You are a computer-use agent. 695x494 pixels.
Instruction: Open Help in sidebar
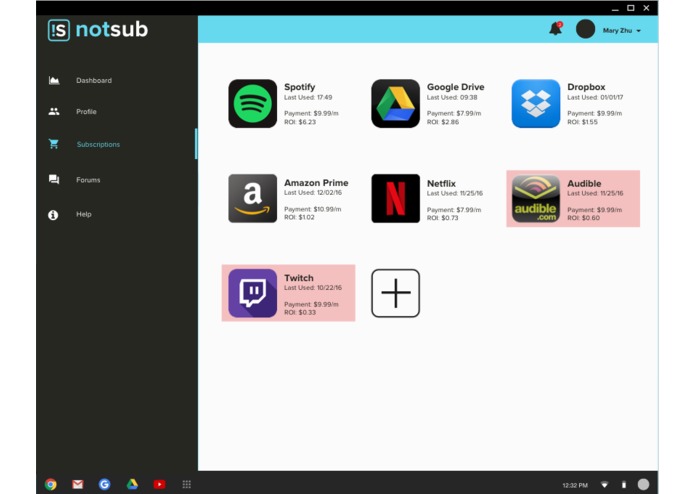pos(83,214)
